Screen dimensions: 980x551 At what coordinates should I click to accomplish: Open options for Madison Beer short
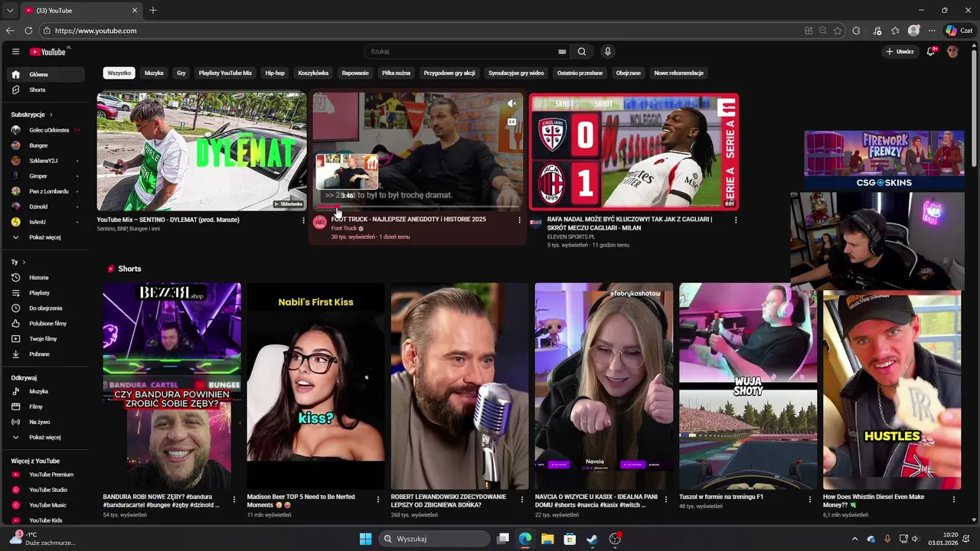(x=378, y=500)
